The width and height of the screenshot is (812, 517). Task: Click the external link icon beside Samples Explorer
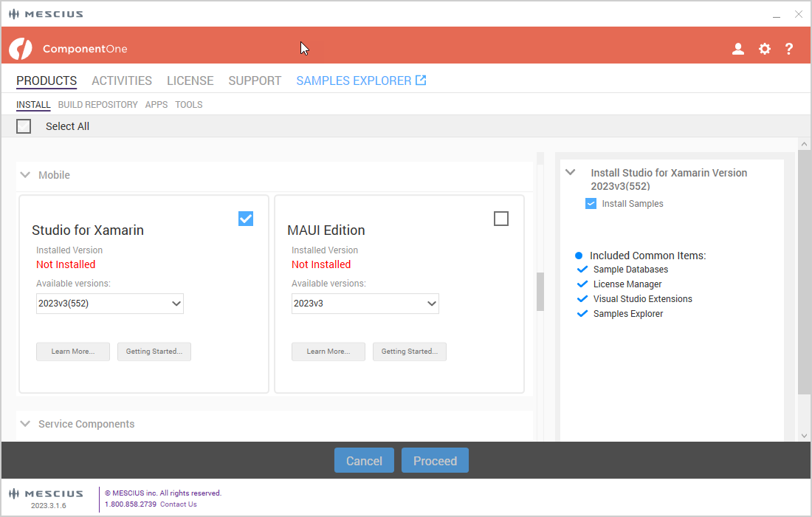click(421, 81)
